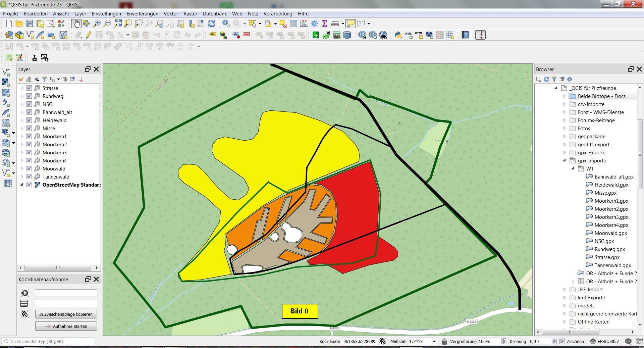
Task: Click the Zoom In magnifier tool
Action: tap(97, 23)
